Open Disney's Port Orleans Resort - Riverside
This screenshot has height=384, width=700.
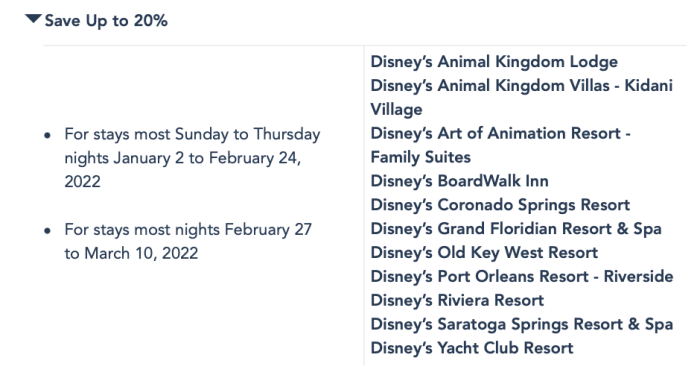(522, 276)
